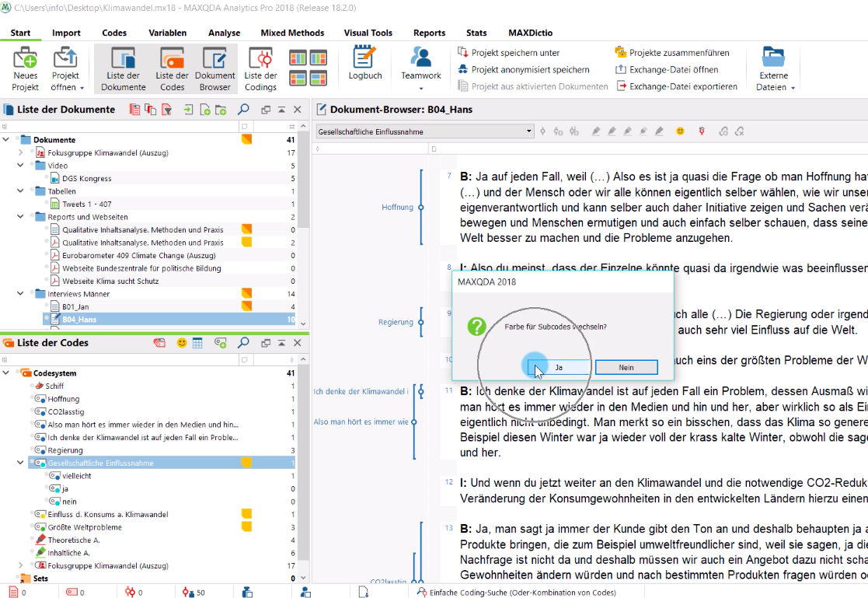Viewport: 868px width, 598px height.
Task: Open the Logbuch
Action: click(364, 63)
